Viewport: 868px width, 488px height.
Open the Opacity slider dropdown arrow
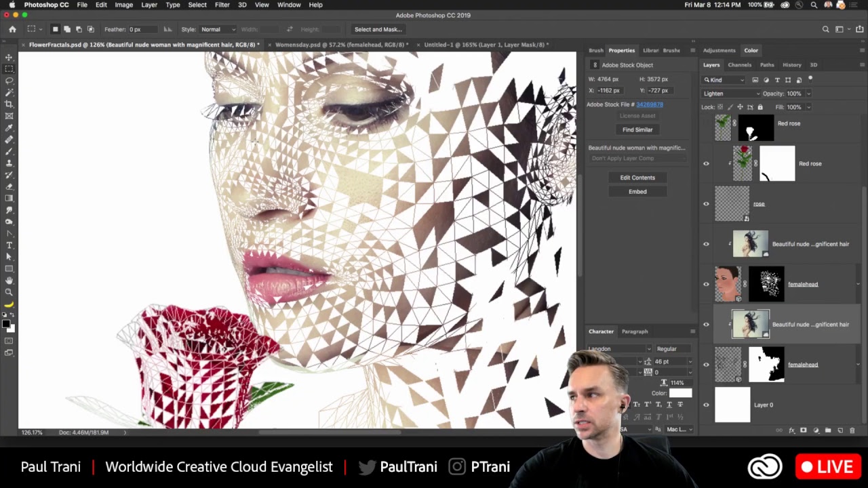coord(808,94)
